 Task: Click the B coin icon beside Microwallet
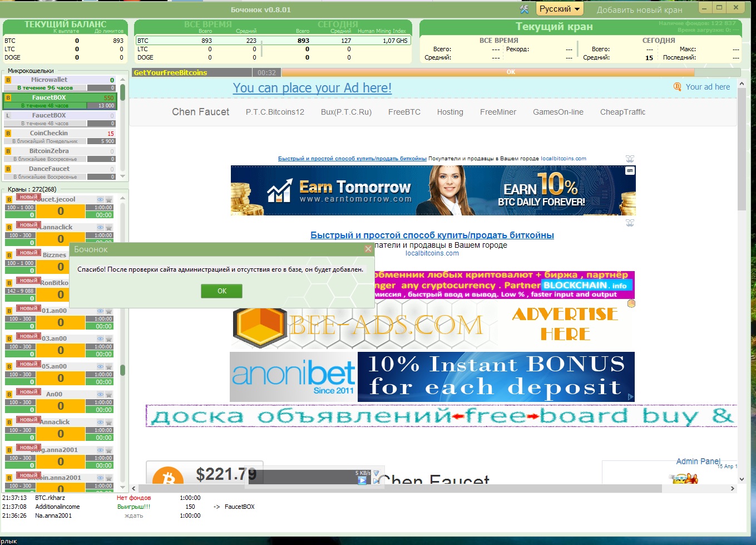tap(8, 80)
